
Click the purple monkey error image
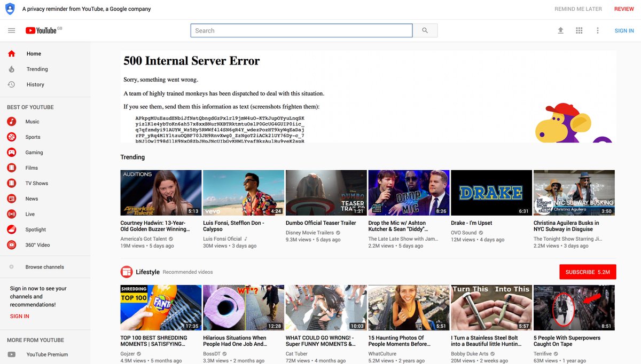point(575,123)
